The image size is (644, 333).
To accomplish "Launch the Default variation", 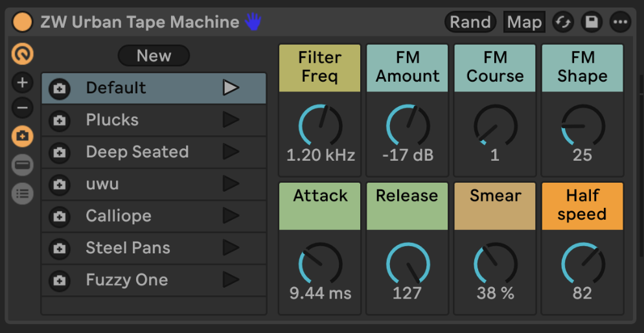I will click(231, 88).
